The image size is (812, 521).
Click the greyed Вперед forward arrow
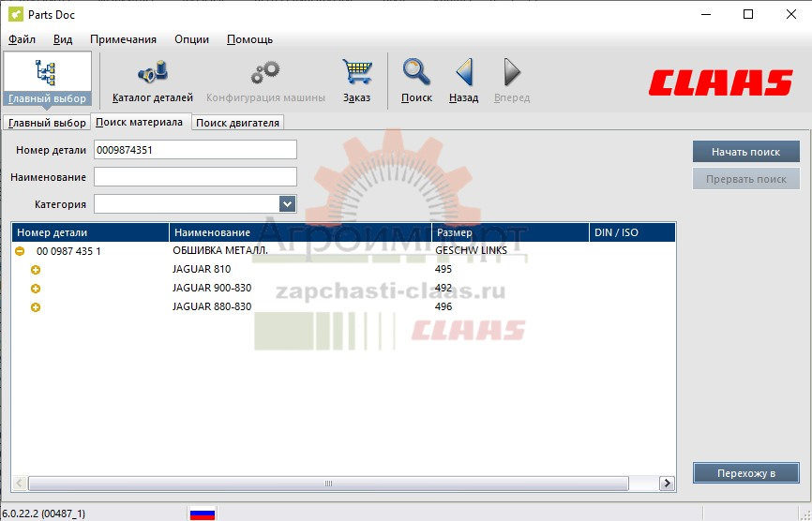coord(512,81)
